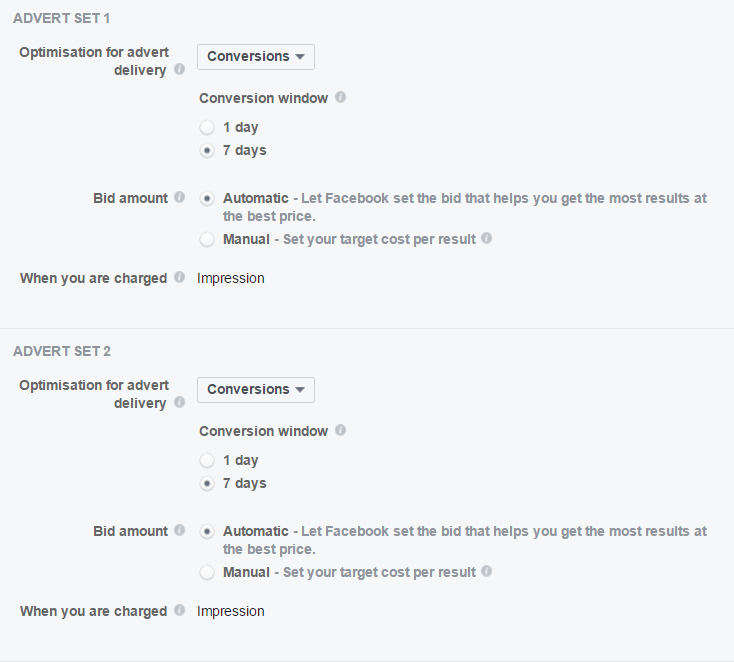The image size is (734, 662).
Task: Choose Automatic bid amount in Advert Set 2
Action: point(207,531)
